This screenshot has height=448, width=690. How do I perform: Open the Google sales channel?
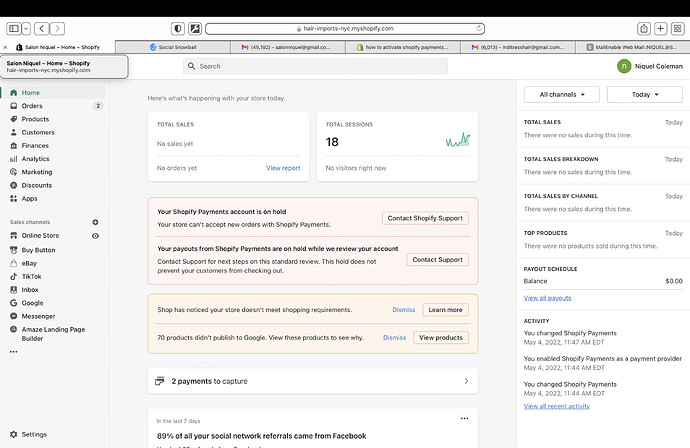pyautogui.click(x=32, y=303)
